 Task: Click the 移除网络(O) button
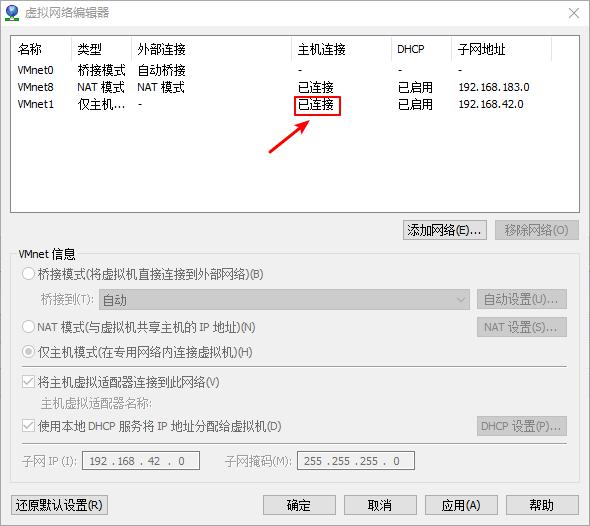coord(537,230)
